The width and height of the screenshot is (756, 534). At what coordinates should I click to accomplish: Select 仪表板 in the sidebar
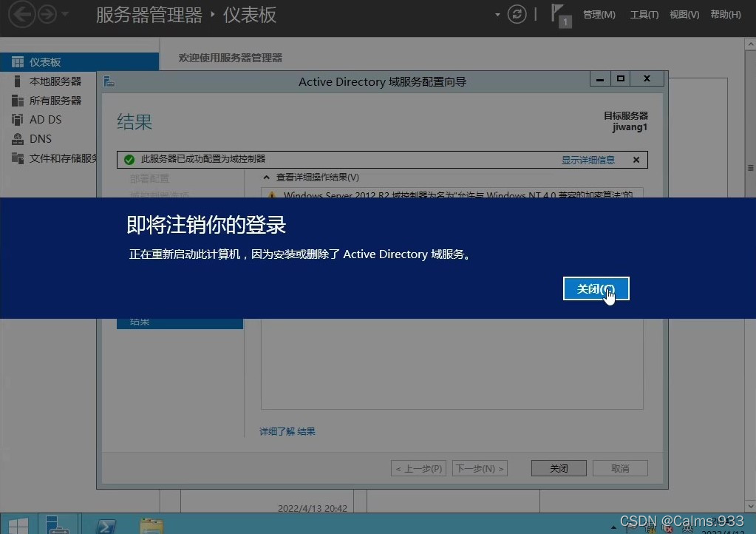80,61
